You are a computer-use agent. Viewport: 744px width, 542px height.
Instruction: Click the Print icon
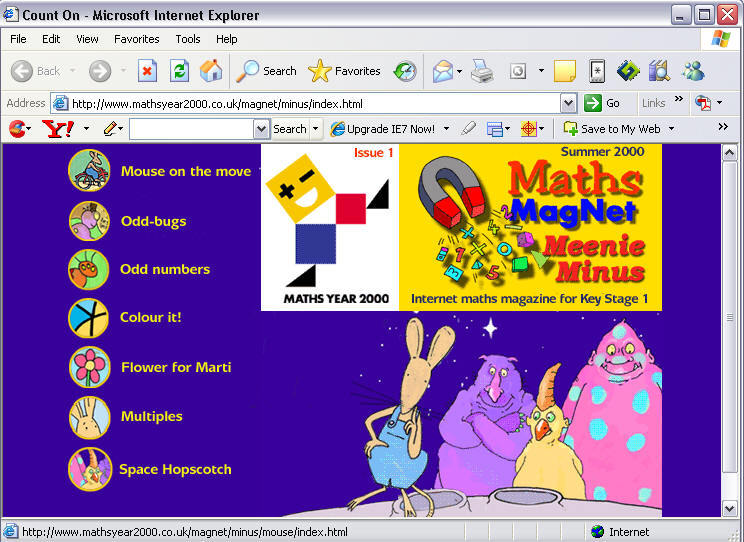(482, 71)
